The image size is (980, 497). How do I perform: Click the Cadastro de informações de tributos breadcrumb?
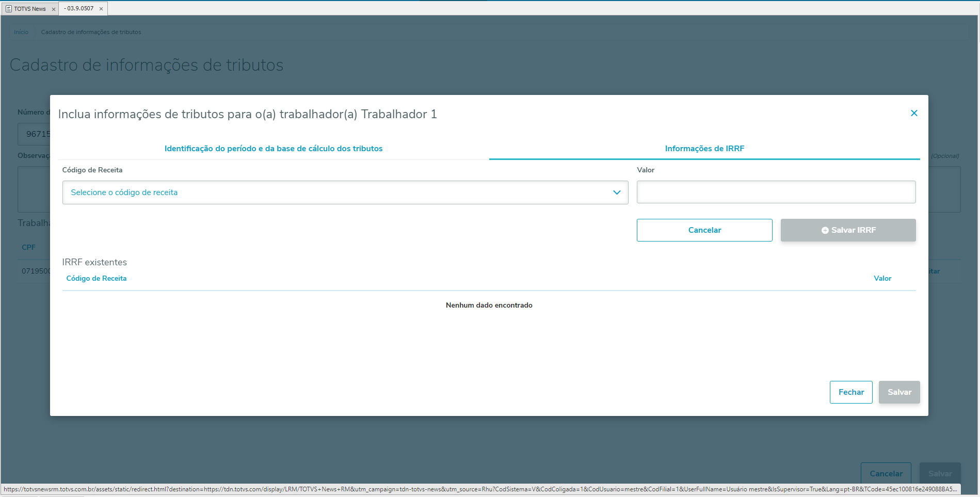coord(91,32)
